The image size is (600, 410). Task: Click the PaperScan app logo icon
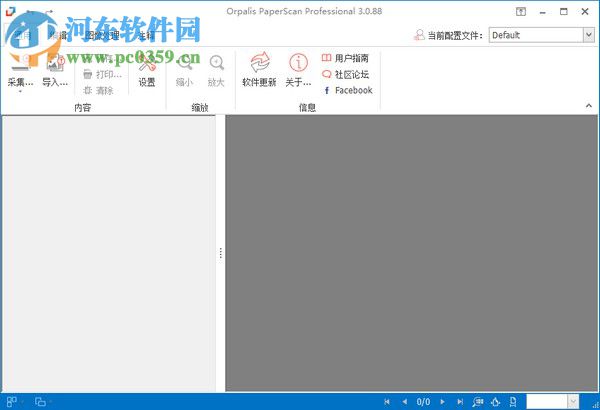tap(11, 11)
